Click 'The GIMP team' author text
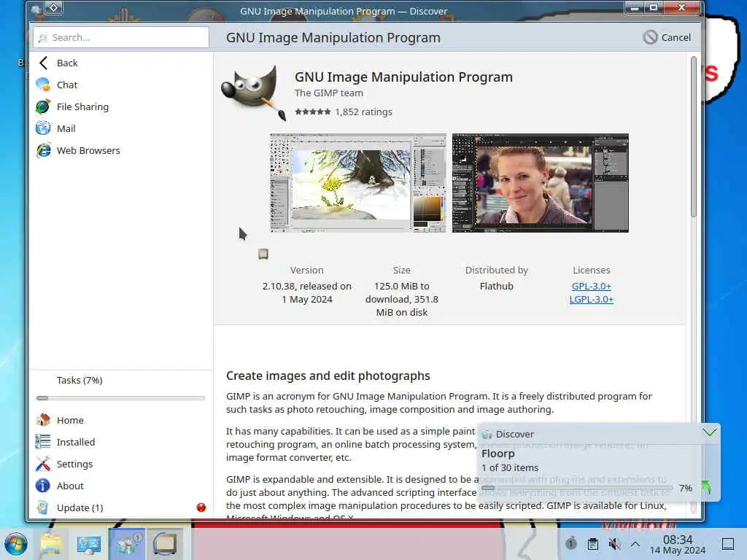Viewport: 747px width, 560px height. (x=329, y=93)
